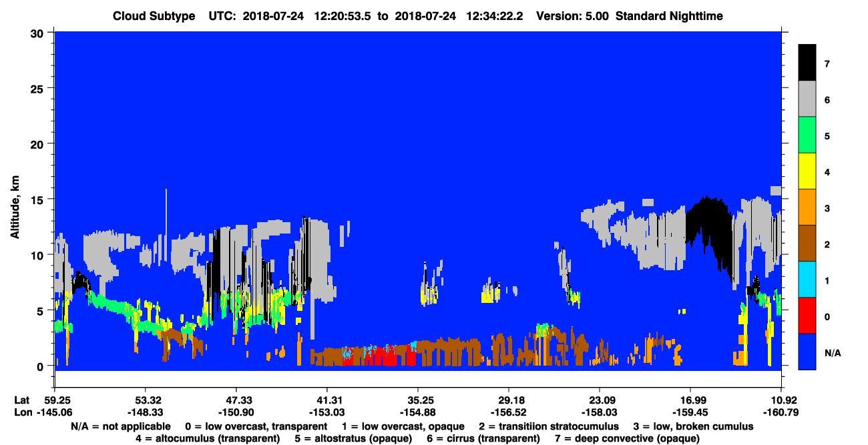Click the latitude value 29.18
This screenshot has height=445, width=868.
coord(508,400)
